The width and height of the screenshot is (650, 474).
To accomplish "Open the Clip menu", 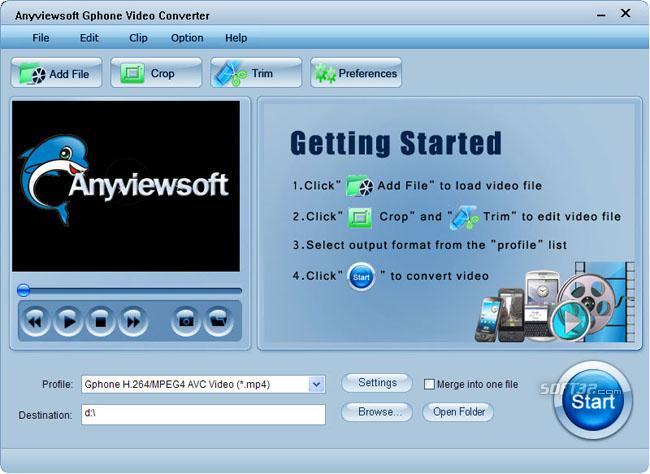I will [x=138, y=38].
